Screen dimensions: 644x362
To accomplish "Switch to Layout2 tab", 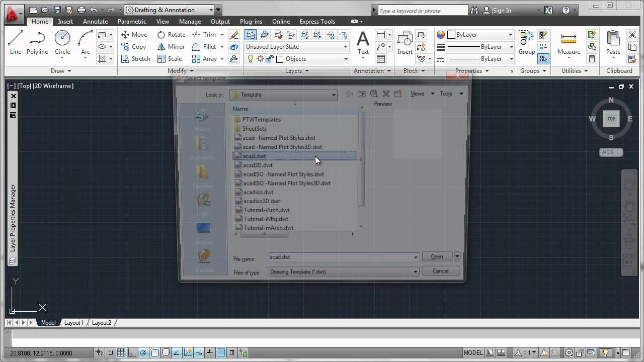I will point(101,323).
